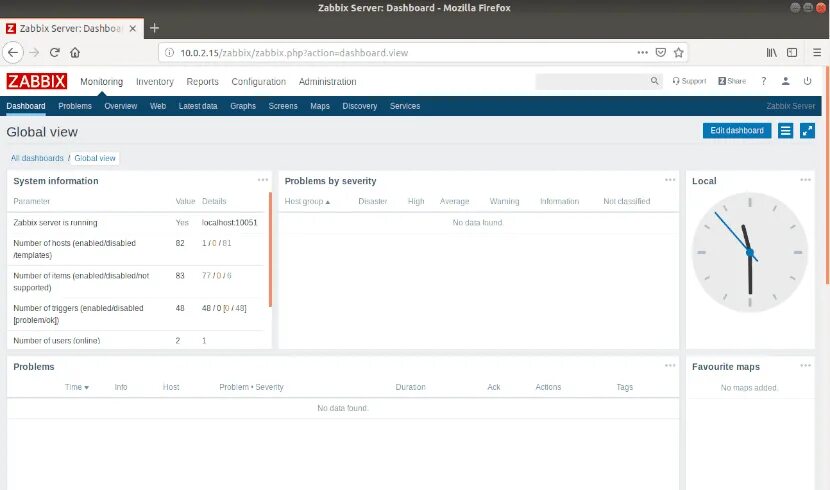830x490 pixels.
Task: Click the Share link
Action: pos(732,81)
